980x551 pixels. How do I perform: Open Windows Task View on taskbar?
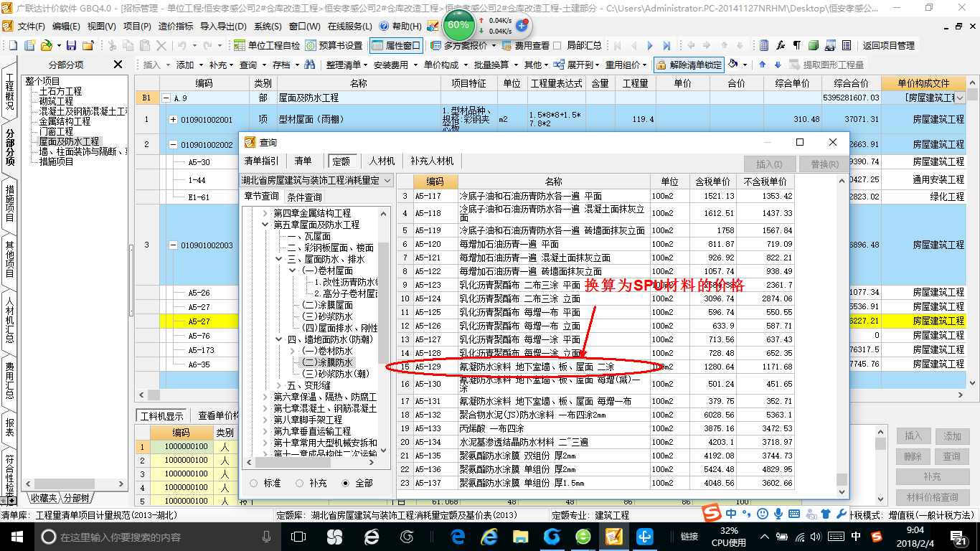(298, 537)
